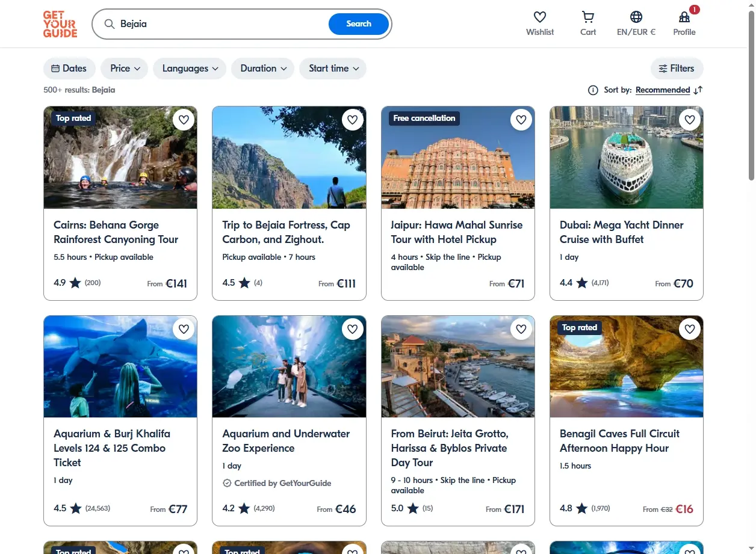Click the Free cancellation badge on Jaipur card

tap(424, 118)
